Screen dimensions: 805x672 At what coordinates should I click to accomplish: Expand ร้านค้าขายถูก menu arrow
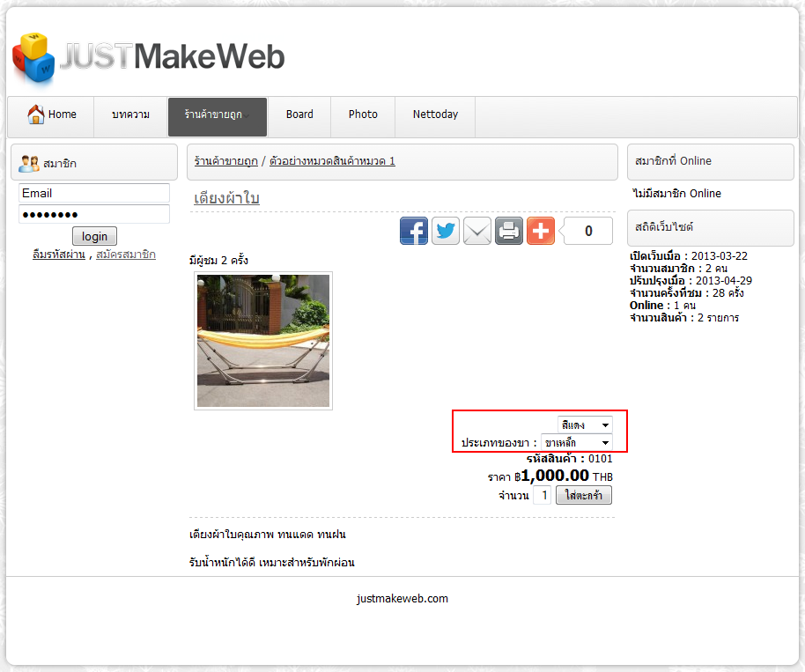247,116
